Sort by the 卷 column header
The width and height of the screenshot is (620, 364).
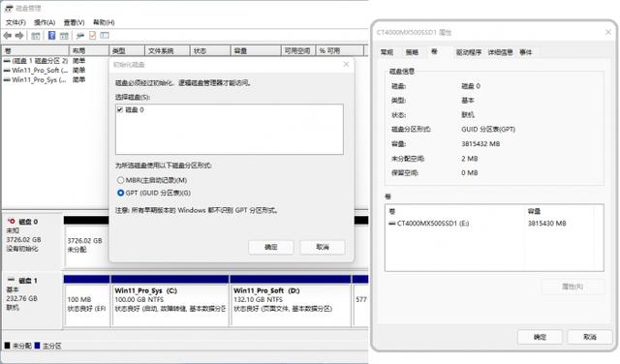35,50
